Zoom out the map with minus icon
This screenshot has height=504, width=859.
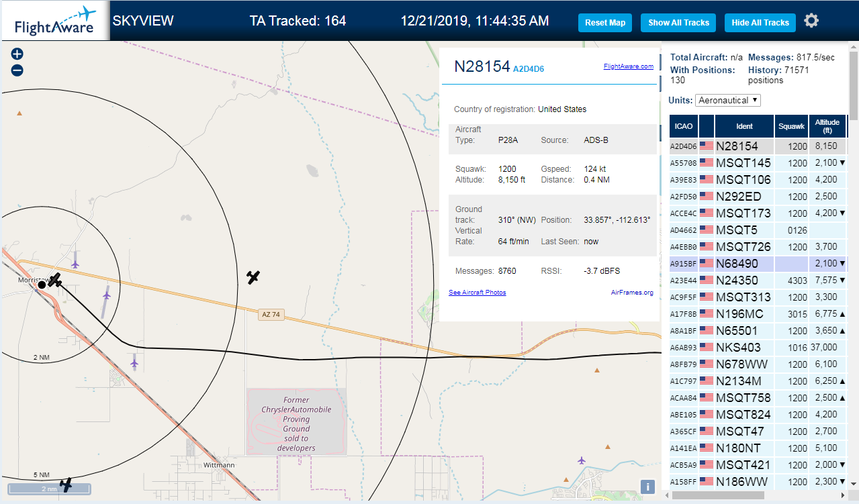(17, 70)
